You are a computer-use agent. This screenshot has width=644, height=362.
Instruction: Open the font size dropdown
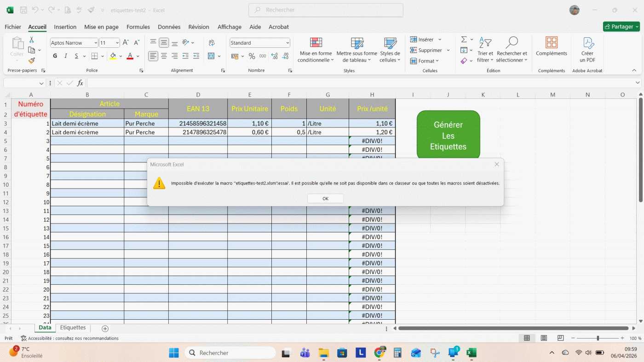pyautogui.click(x=117, y=43)
